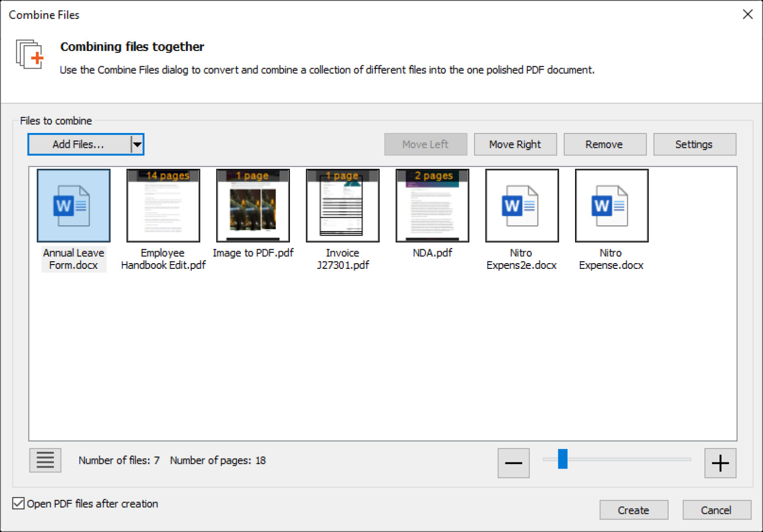
Task: Select the Word icon on Annual Leave Form
Action: point(73,205)
